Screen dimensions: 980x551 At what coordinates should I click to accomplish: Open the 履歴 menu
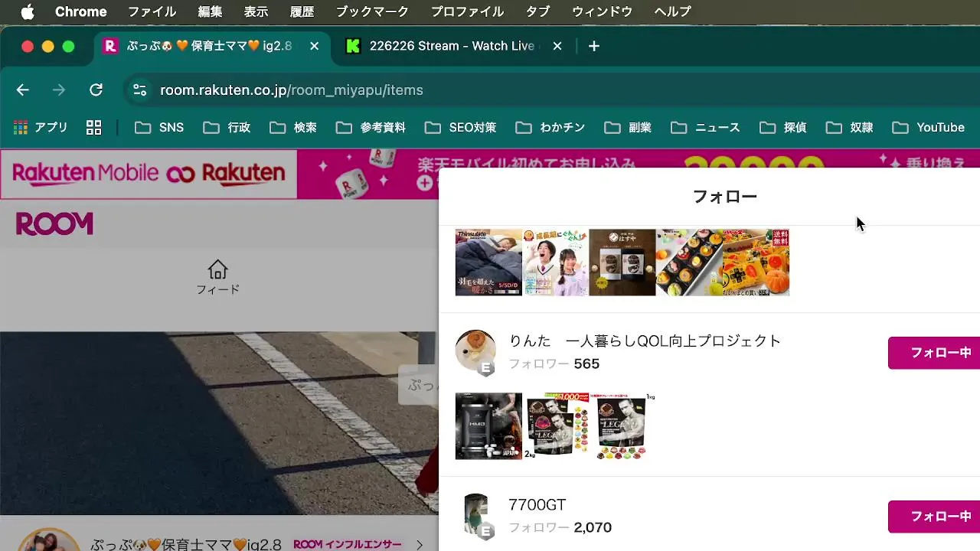pos(302,11)
